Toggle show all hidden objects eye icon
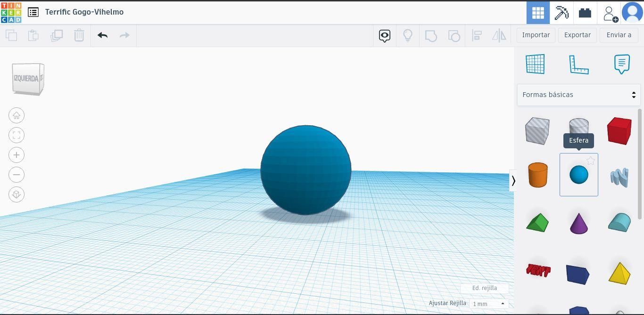This screenshot has width=644, height=315. (385, 35)
